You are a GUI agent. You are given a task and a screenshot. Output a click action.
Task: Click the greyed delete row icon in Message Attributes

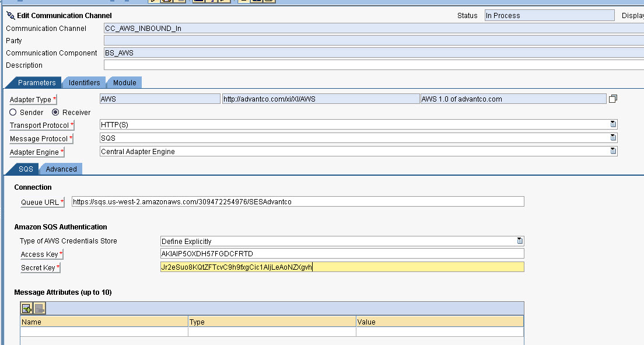[x=39, y=308]
